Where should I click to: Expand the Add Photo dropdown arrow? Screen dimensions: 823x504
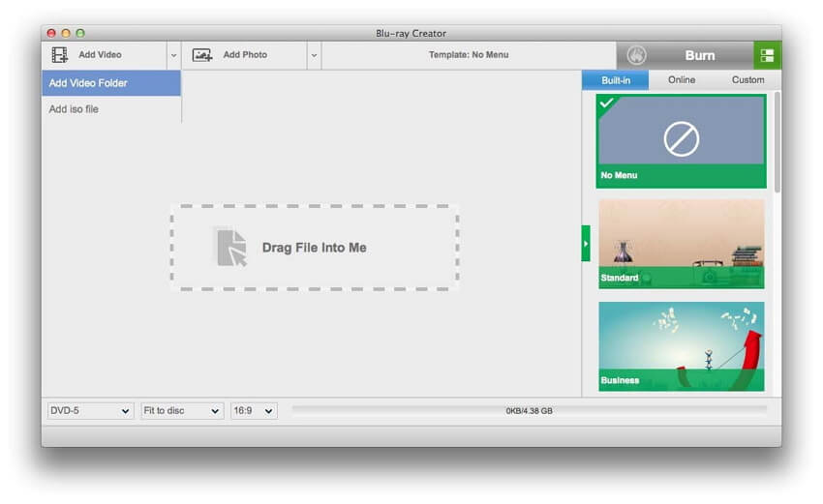[314, 55]
